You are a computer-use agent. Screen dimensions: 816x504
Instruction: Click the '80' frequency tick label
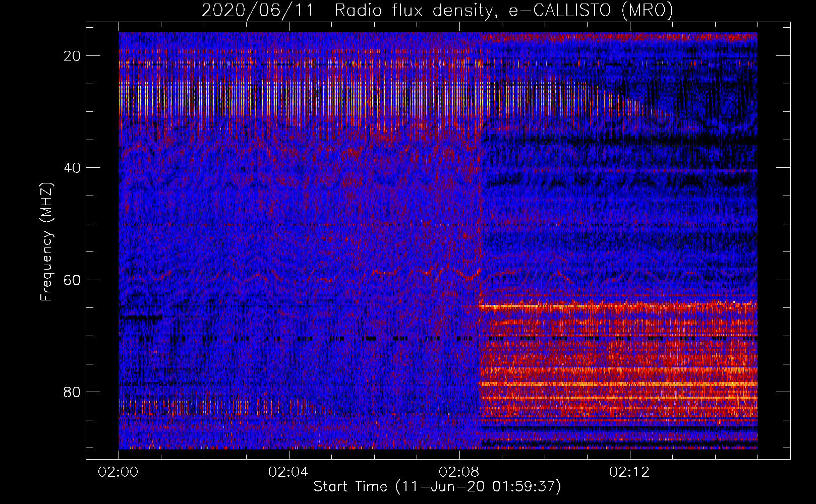(x=73, y=392)
